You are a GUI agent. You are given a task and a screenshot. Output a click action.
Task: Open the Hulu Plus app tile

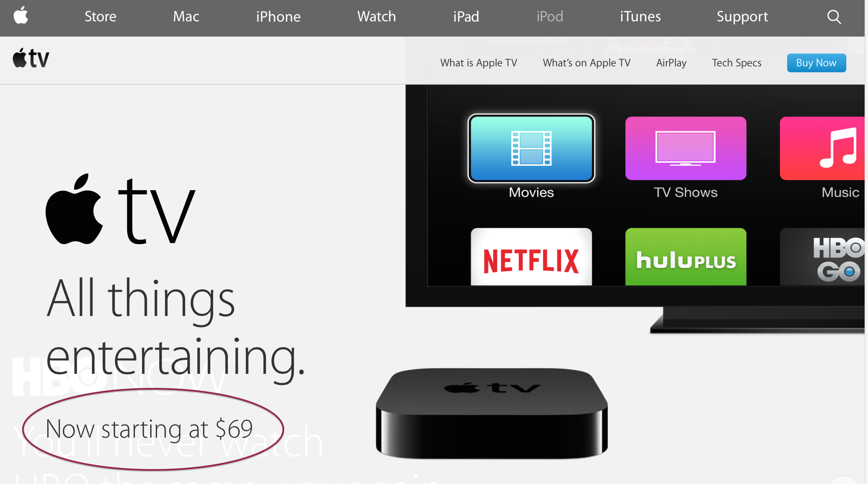point(685,257)
